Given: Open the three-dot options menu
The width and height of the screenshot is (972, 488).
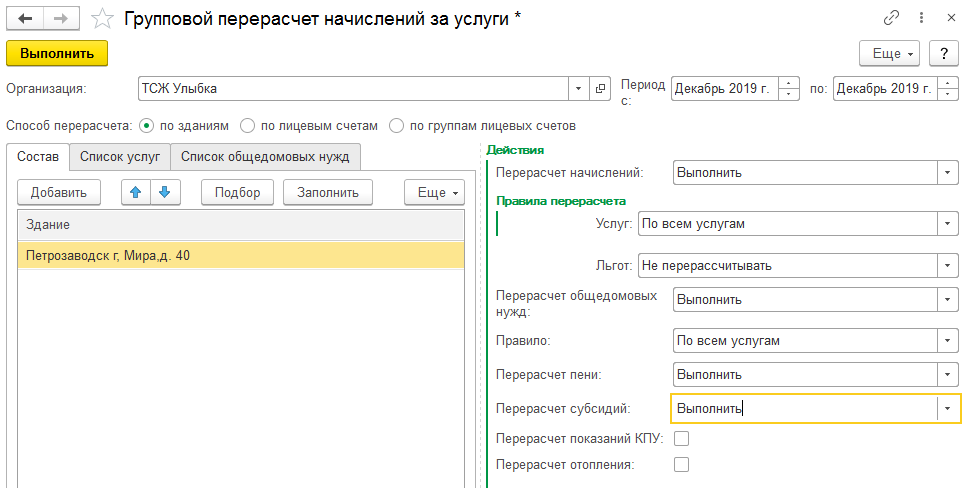Looking at the screenshot, I should click(922, 18).
